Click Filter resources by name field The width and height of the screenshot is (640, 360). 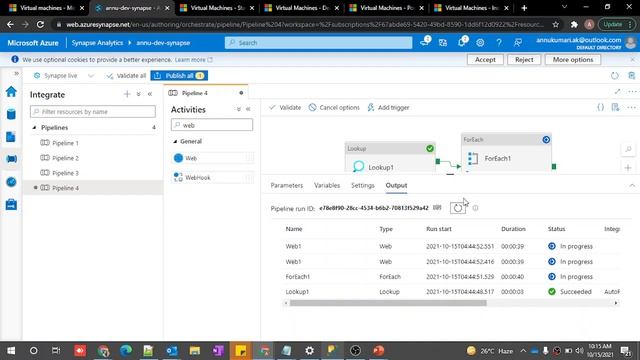pyautogui.click(x=93, y=111)
